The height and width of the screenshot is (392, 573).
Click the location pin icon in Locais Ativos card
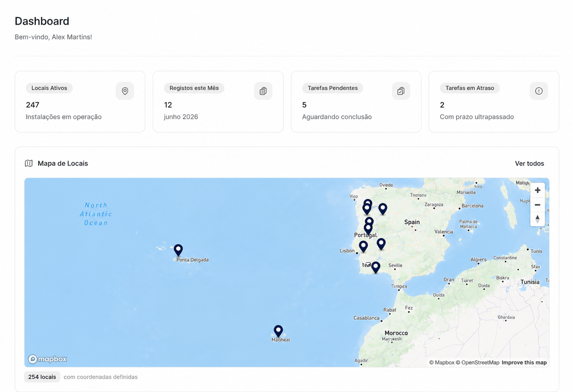point(125,91)
